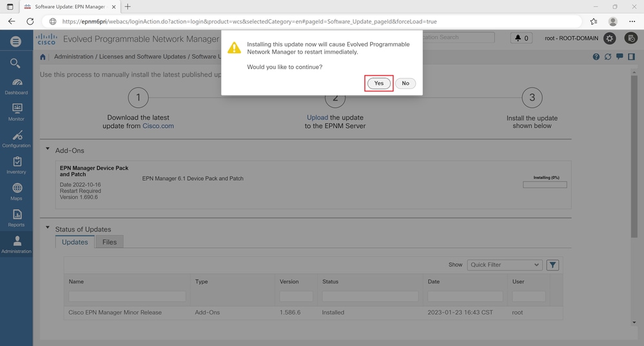This screenshot has width=644, height=346.
Task: Click the page vertical scrollbar
Action: [x=634, y=156]
